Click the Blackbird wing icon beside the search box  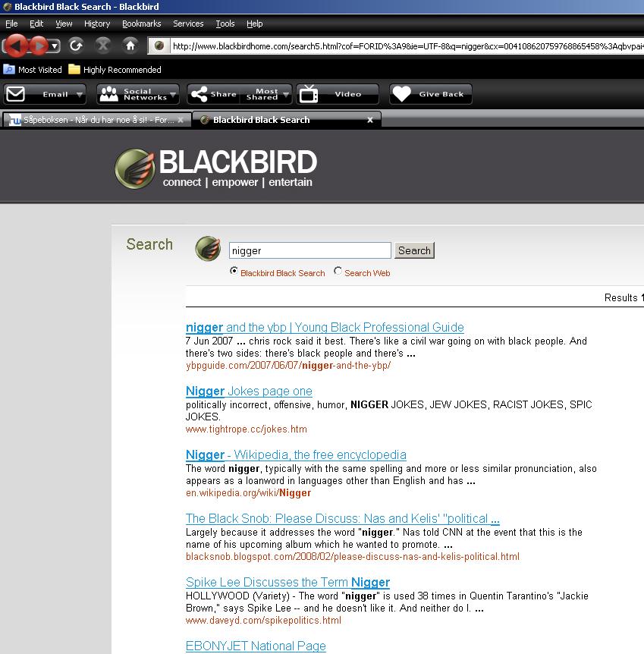[x=208, y=249]
